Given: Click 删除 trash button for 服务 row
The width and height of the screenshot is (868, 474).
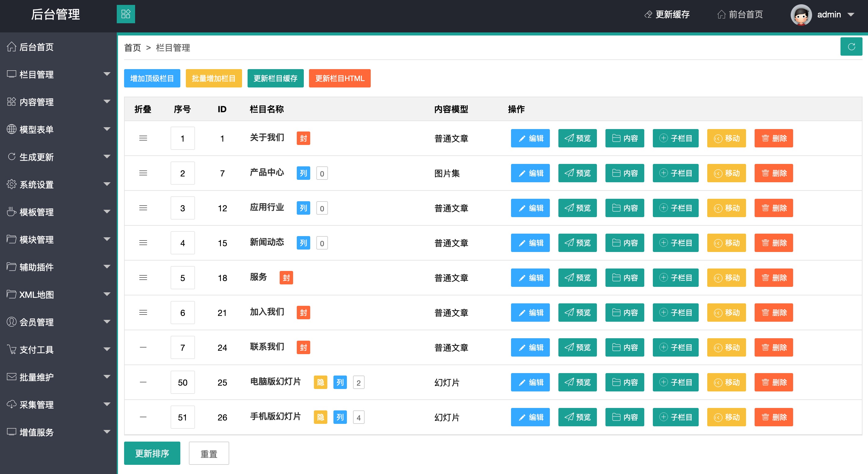Looking at the screenshot, I should (x=773, y=278).
